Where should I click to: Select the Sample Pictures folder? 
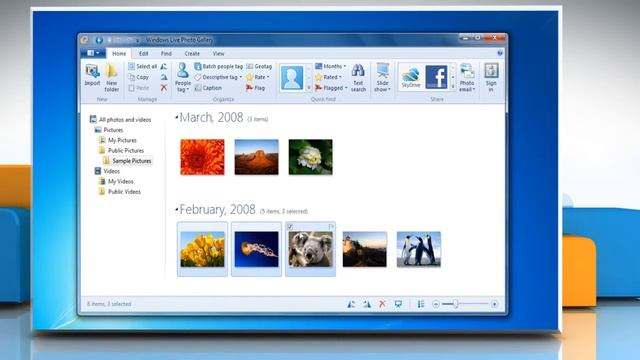point(127,161)
